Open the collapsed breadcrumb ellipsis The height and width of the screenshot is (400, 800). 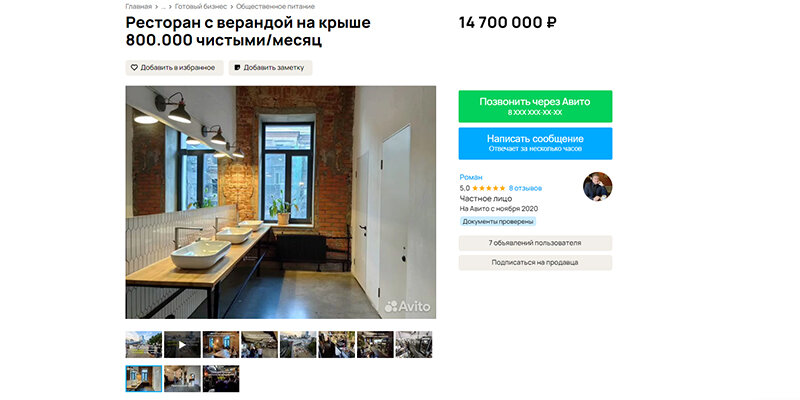tap(163, 7)
